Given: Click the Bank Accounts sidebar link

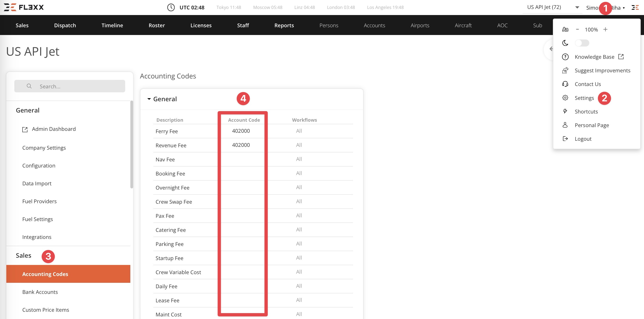Looking at the screenshot, I should [x=40, y=292].
